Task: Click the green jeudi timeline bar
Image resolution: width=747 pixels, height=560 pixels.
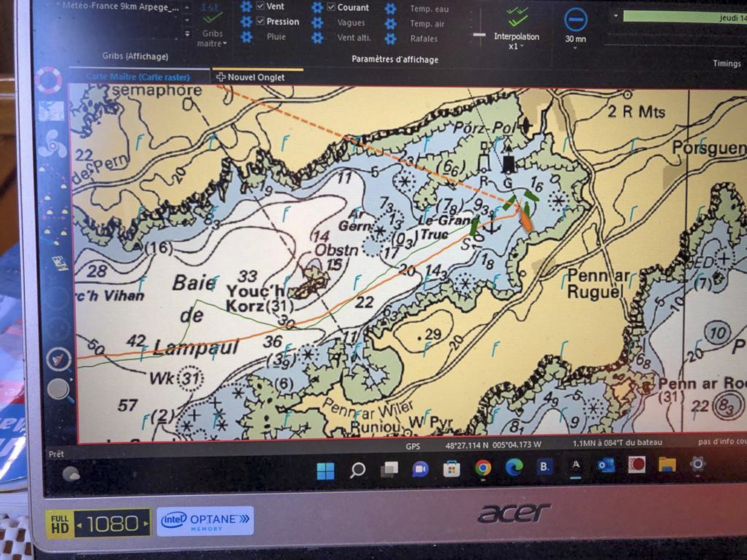Action: (682, 18)
